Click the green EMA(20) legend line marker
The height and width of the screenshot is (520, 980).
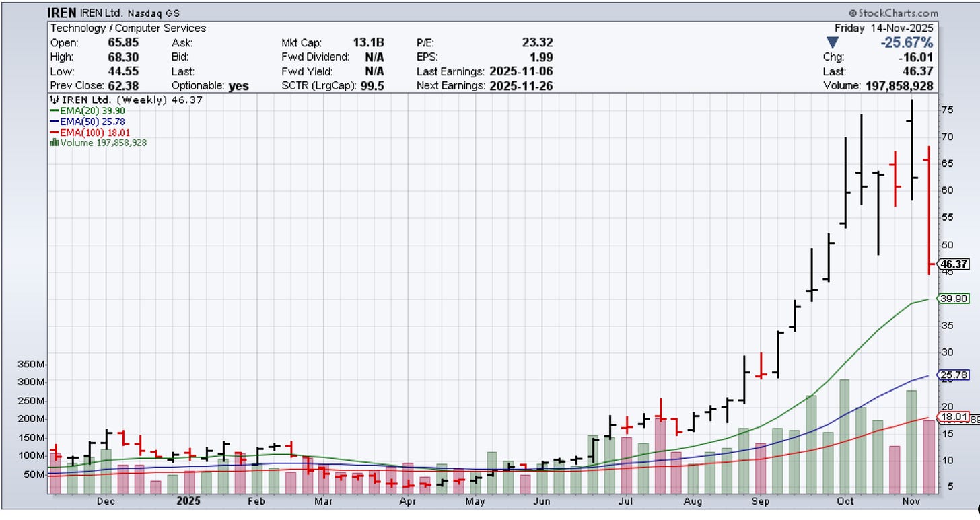(54, 111)
